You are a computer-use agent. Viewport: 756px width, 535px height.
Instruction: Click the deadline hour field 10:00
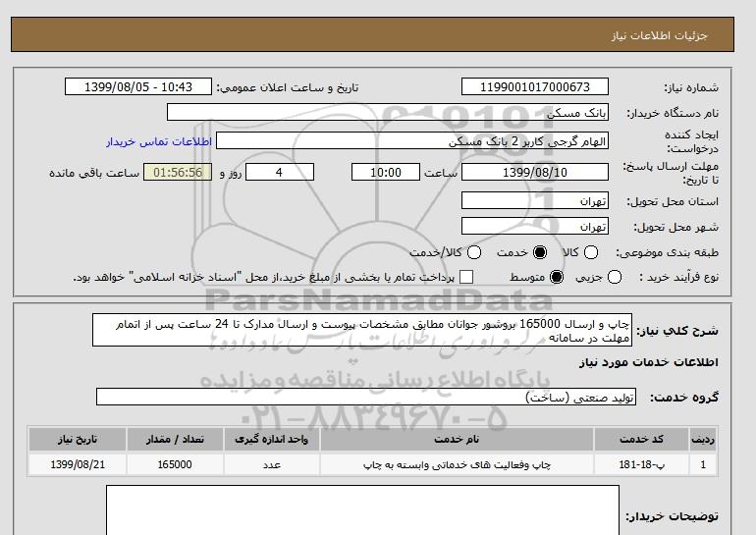[x=386, y=172]
